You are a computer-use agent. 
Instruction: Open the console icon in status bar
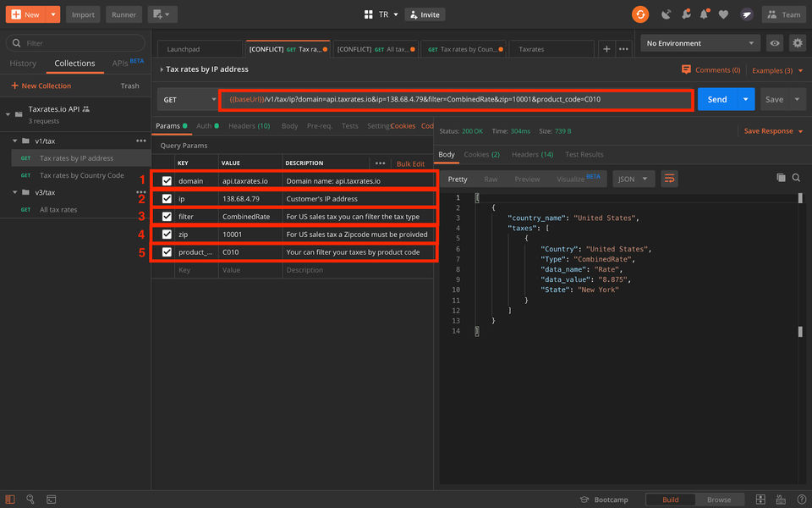tap(52, 500)
